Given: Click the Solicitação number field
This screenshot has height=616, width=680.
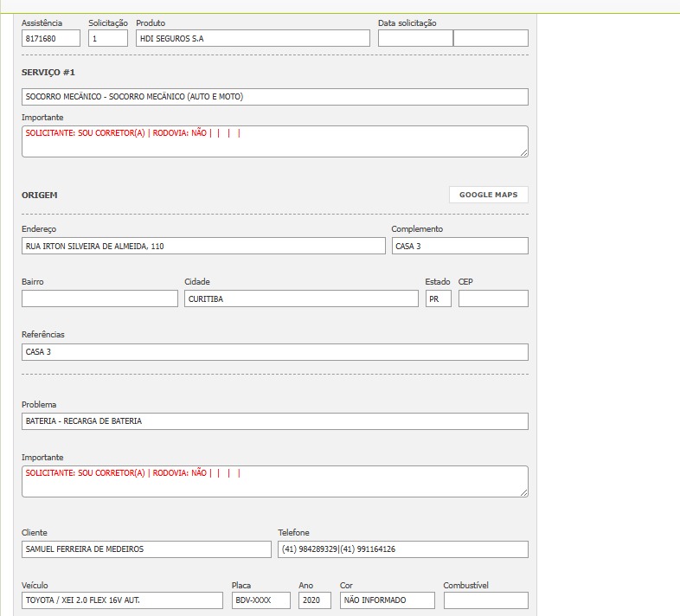Looking at the screenshot, I should point(107,38).
